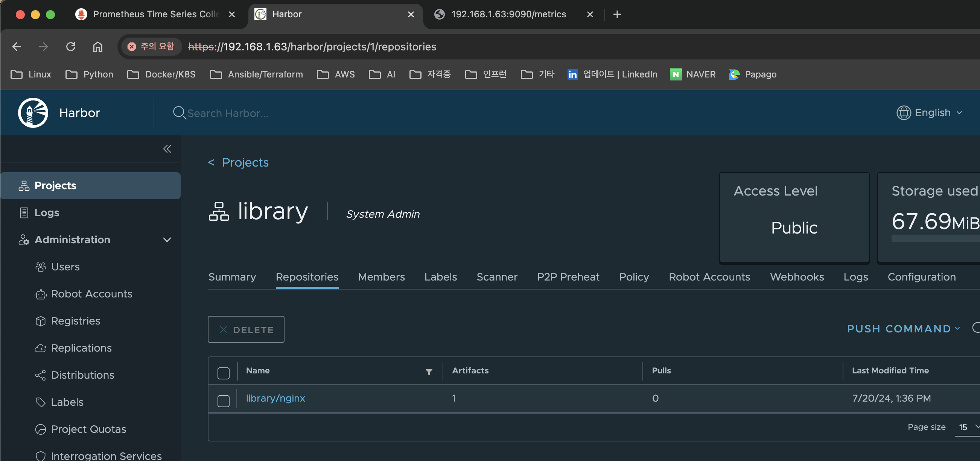Click the globe language icon
980x461 pixels.
(x=904, y=112)
